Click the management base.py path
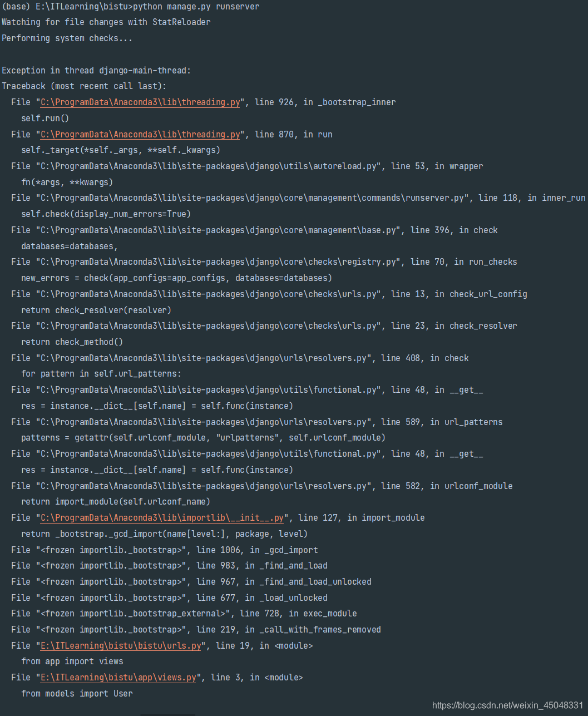Viewport: 588px width, 716px height. (x=204, y=230)
